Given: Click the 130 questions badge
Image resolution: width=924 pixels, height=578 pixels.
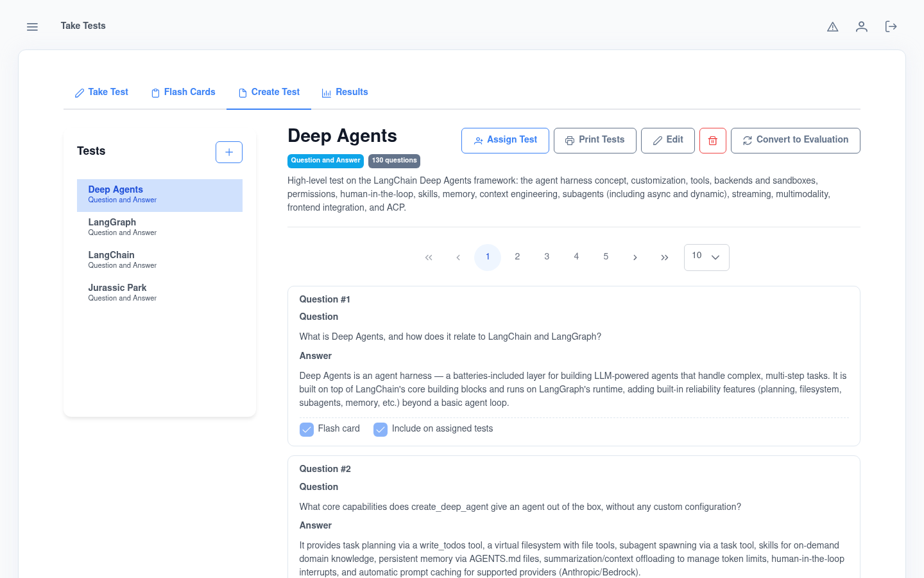Looking at the screenshot, I should tap(394, 161).
